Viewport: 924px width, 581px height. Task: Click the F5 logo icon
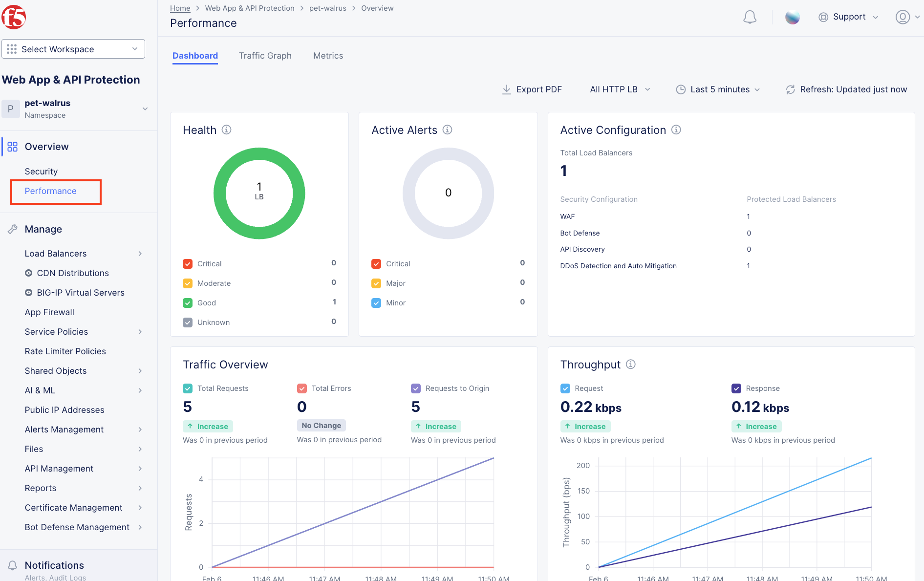click(13, 17)
